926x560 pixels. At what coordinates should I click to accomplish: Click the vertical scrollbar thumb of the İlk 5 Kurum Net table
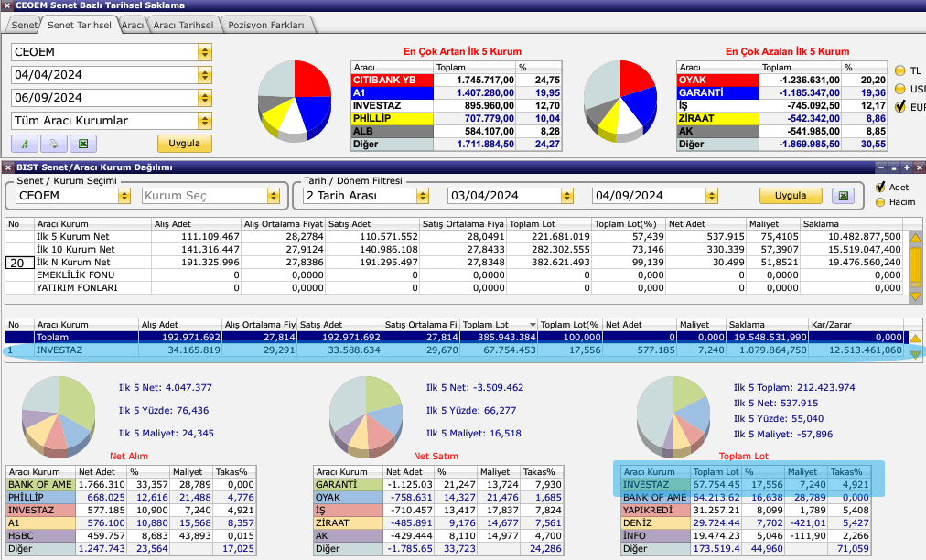915,267
